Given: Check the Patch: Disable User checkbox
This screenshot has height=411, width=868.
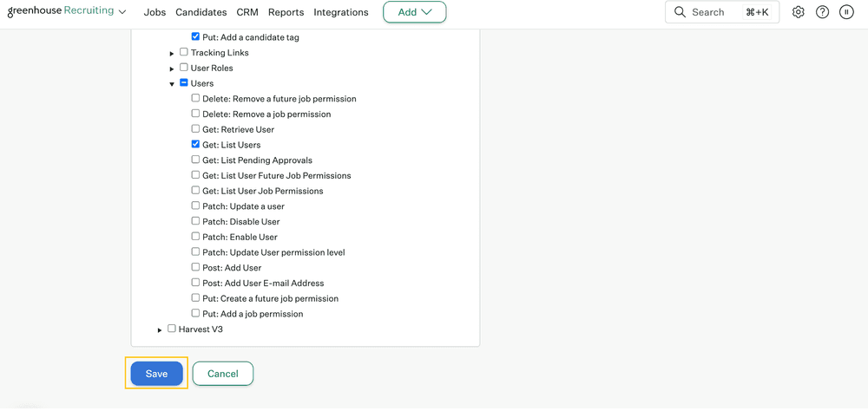Looking at the screenshot, I should [x=195, y=221].
